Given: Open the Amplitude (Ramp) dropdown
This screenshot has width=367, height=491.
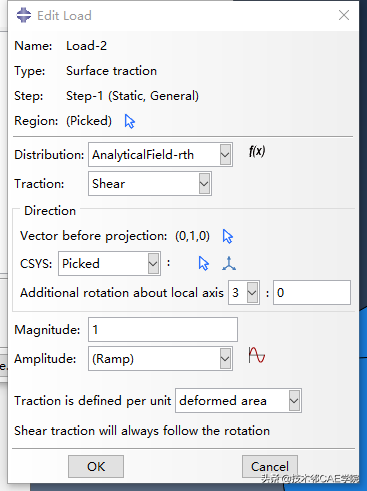Looking at the screenshot, I should click(160, 359).
